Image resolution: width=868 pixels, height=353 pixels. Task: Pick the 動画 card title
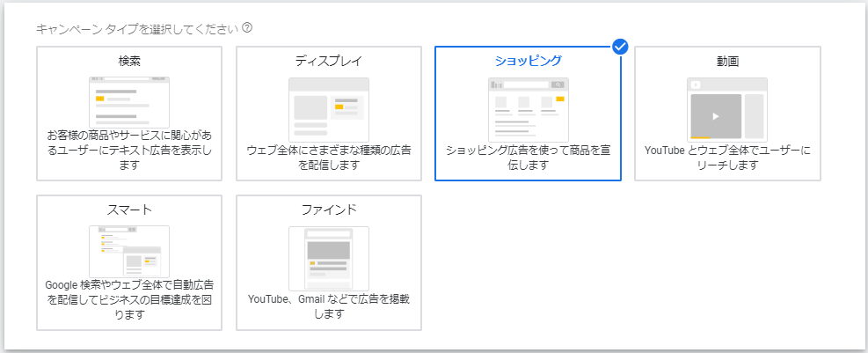[x=727, y=61]
